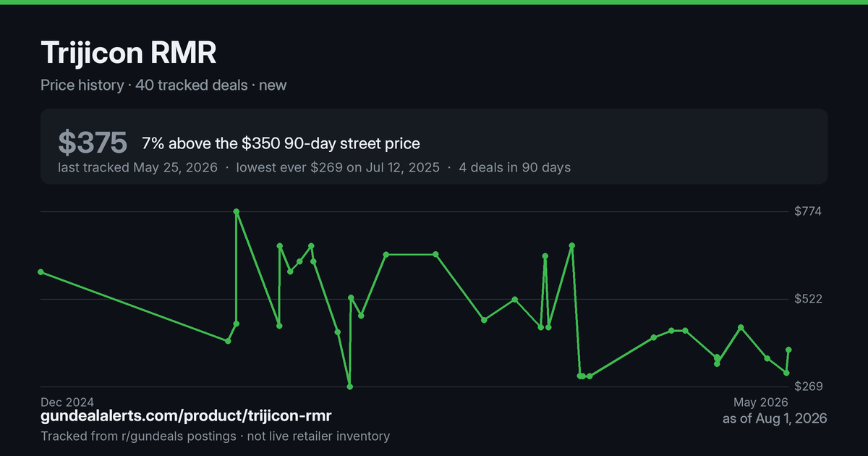Click 'Tracked from r/gundeals postings' footer note
Viewport: 868px width, 456px height.
138,436
